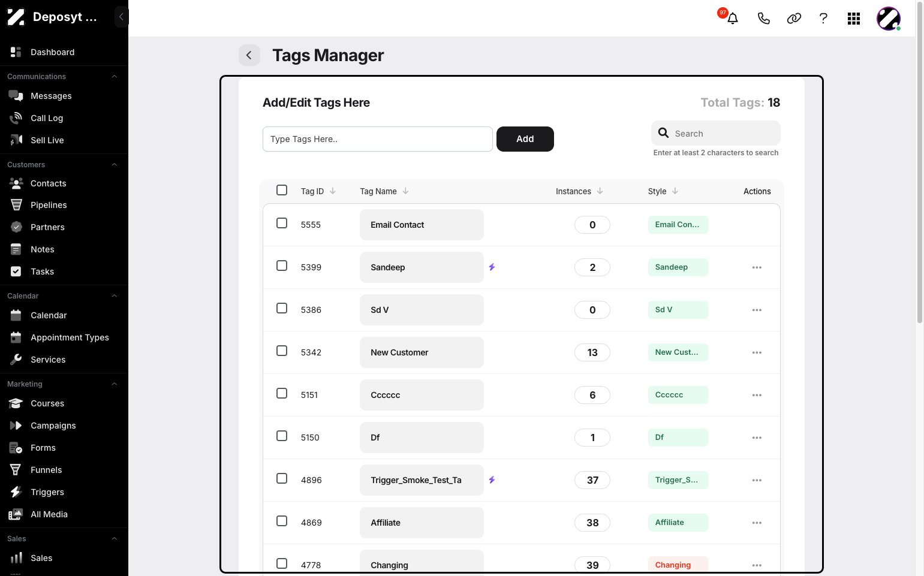Open actions menu for the Sandeep tag

pos(757,267)
